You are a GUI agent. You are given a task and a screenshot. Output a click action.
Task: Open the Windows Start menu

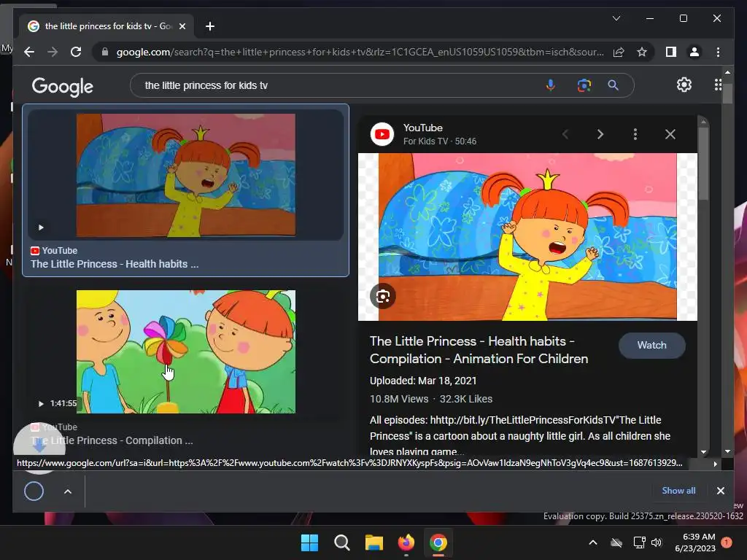pos(309,542)
